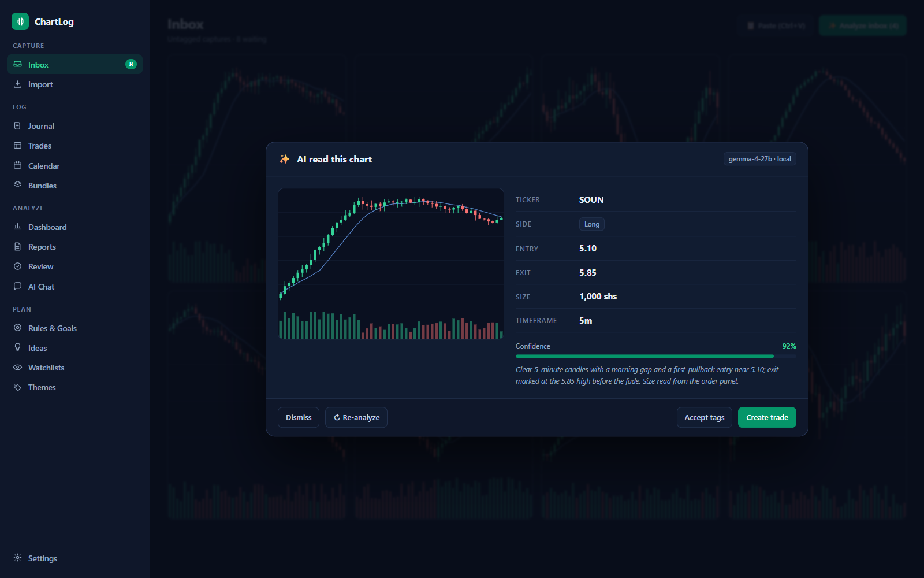Click the Inbox count badge 8
The height and width of the screenshot is (578, 924).
pyautogui.click(x=131, y=64)
